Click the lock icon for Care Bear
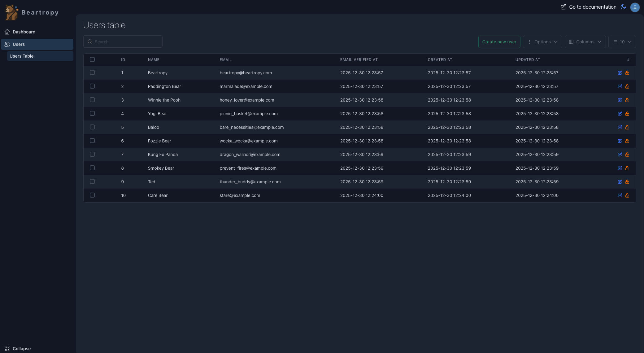This screenshot has height=353, width=644. coord(627,195)
